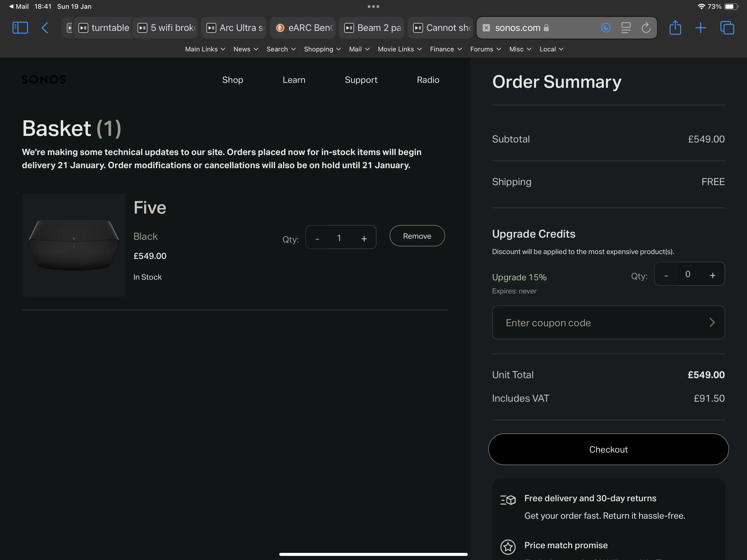The width and height of the screenshot is (747, 560).
Task: Toggle the Safari sidebar icon
Action: (20, 28)
